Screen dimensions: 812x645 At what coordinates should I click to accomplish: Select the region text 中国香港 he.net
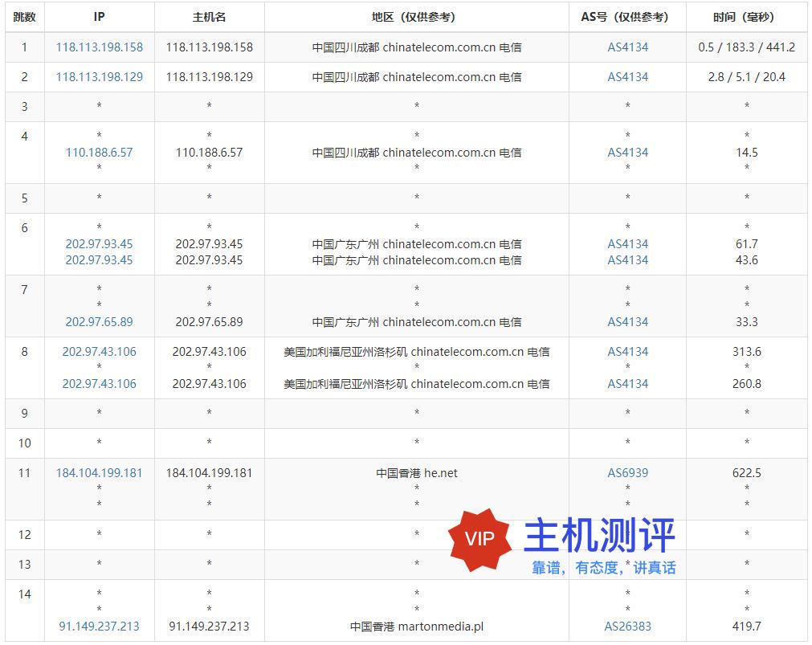(x=417, y=473)
